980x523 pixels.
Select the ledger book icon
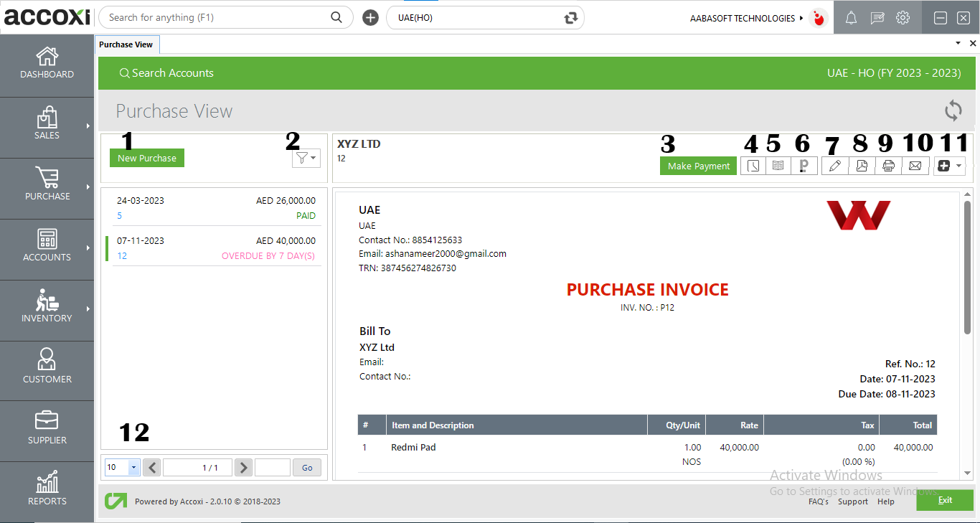click(778, 166)
